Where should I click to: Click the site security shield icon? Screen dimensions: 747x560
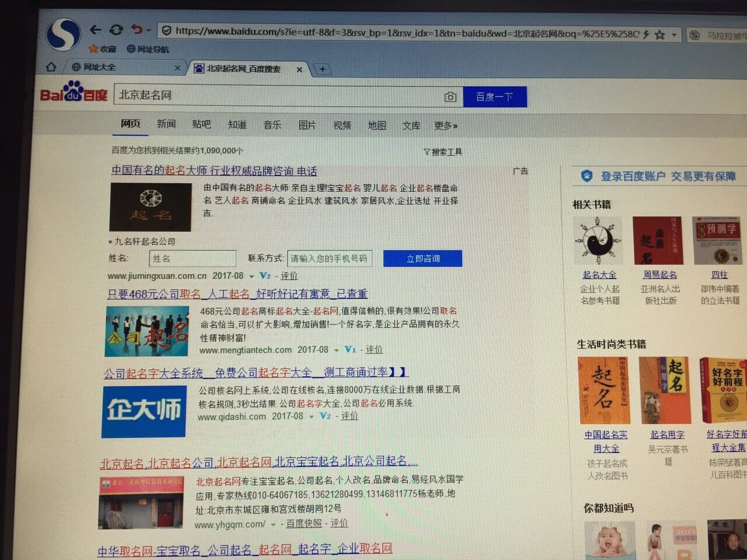pyautogui.click(x=166, y=30)
